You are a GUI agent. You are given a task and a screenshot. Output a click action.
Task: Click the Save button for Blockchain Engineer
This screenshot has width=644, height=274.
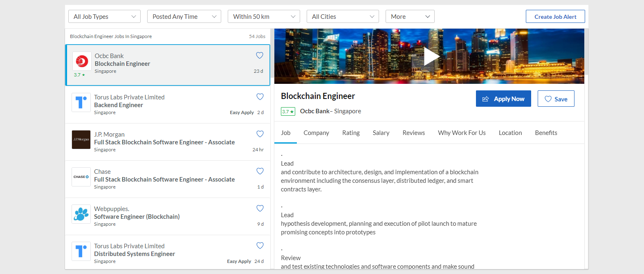(556, 99)
